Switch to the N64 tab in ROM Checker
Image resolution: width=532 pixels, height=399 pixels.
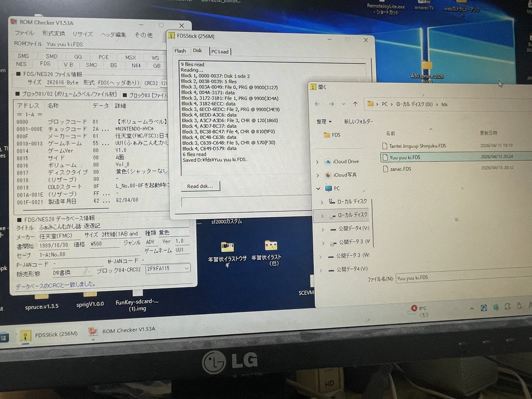136,66
